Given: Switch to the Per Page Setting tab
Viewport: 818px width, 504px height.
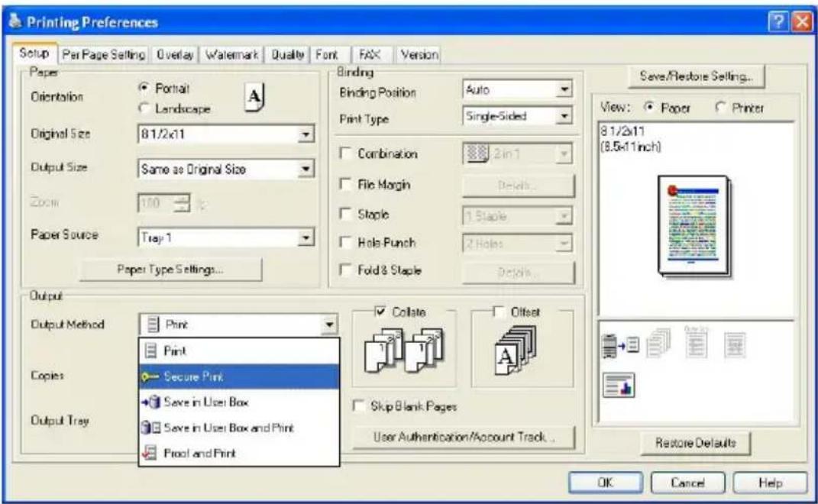Looking at the screenshot, I should pyautogui.click(x=103, y=54).
